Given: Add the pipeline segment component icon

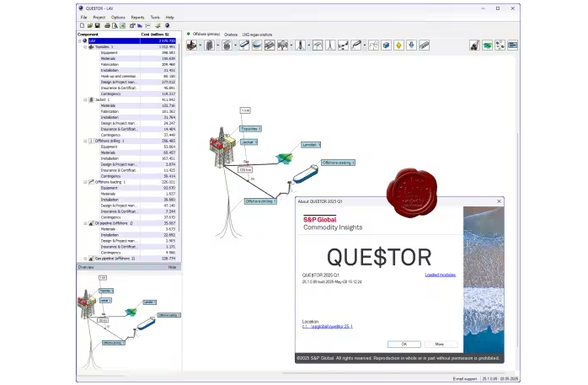Looking at the screenshot, I should [x=424, y=45].
